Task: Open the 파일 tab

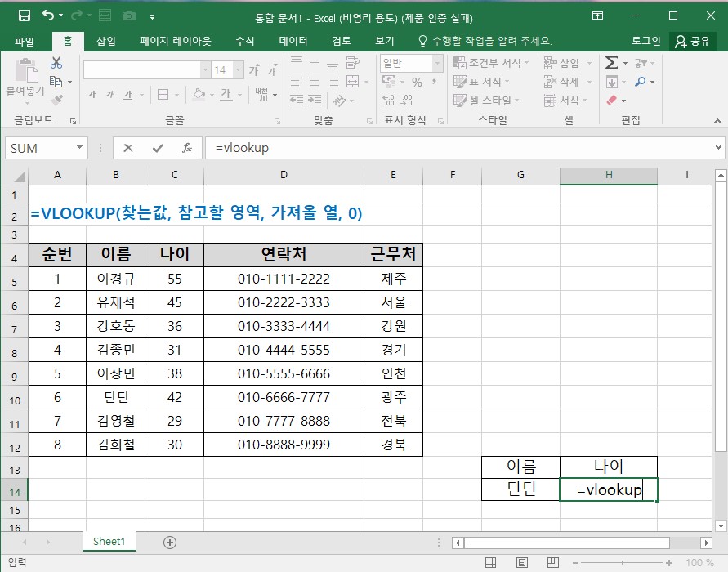Action: click(25, 42)
